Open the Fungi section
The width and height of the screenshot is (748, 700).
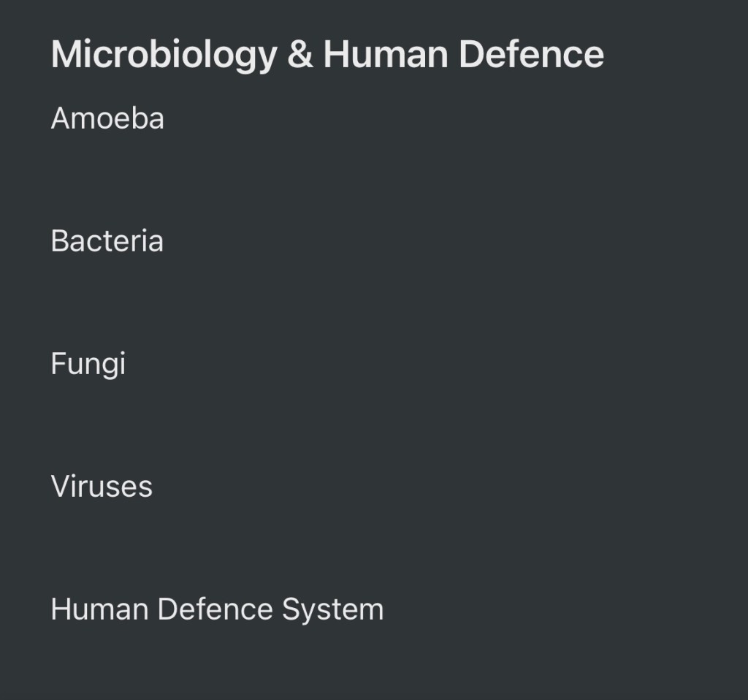click(88, 364)
